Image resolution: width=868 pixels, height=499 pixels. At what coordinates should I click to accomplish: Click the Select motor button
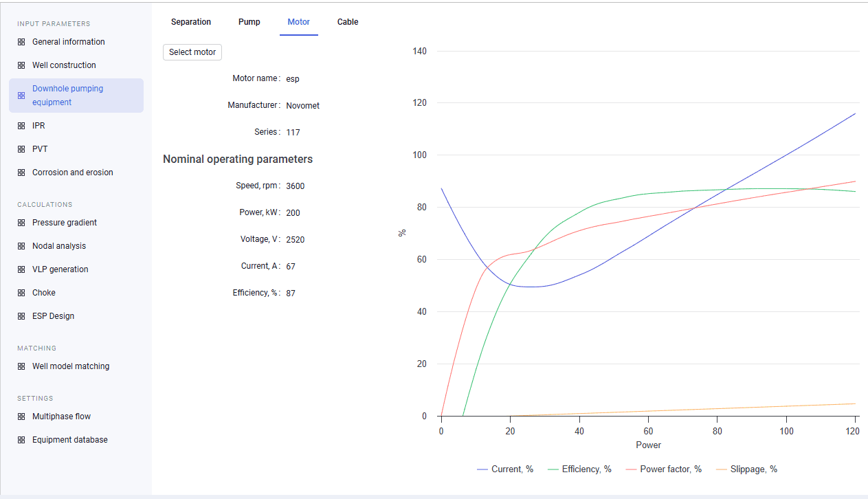[192, 52]
